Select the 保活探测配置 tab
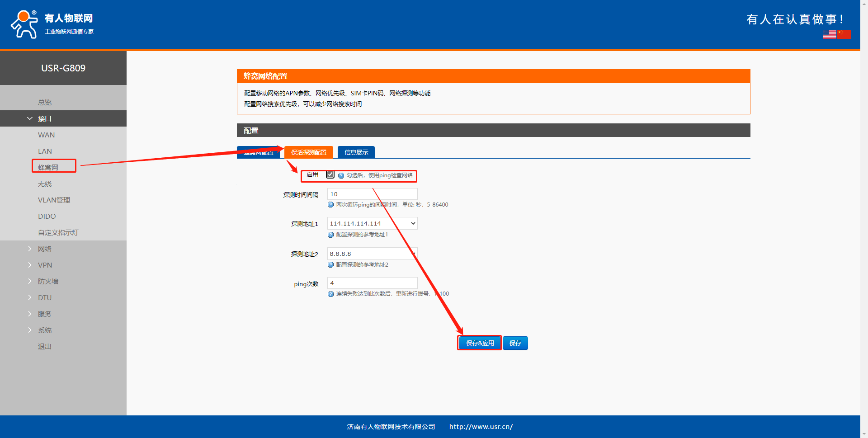The image size is (868, 438). click(x=309, y=152)
